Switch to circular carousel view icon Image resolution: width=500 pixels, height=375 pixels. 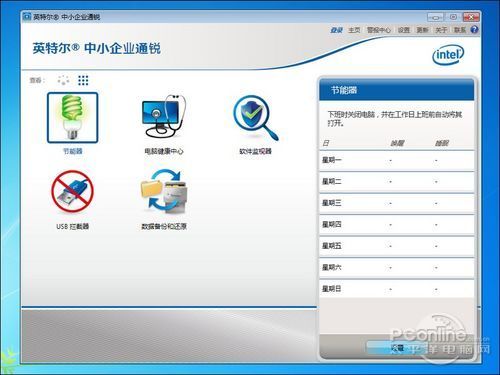click(x=63, y=80)
